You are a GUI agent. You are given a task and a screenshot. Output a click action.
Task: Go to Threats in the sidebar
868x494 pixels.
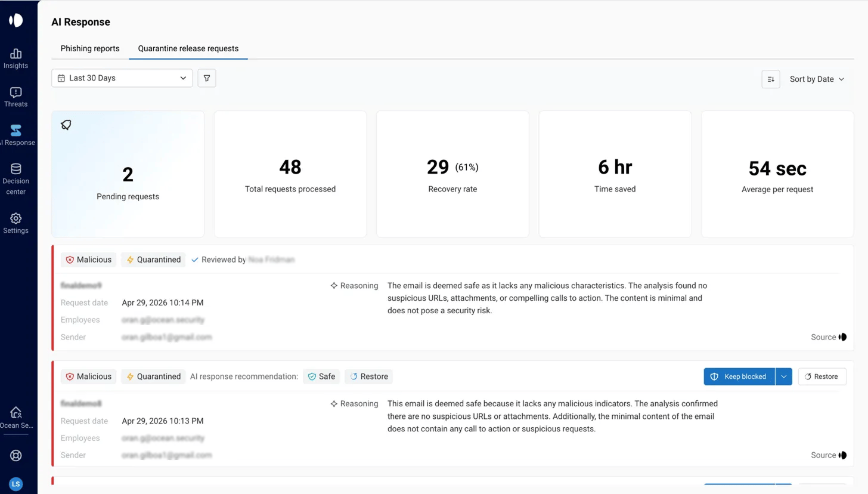pos(16,97)
